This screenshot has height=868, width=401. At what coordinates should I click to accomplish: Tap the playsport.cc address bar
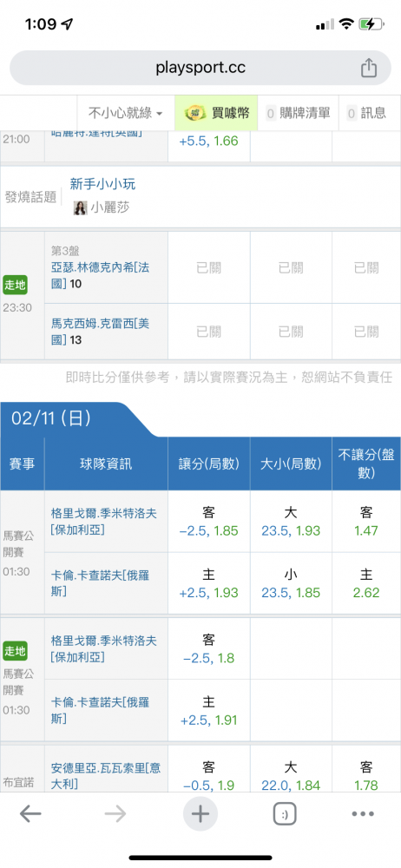coord(200,68)
